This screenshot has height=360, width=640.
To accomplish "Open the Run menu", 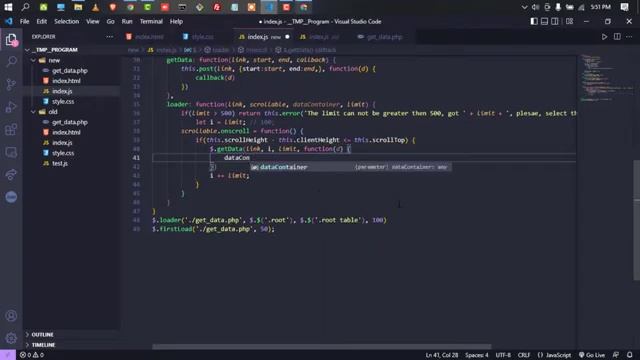I will (x=127, y=21).
